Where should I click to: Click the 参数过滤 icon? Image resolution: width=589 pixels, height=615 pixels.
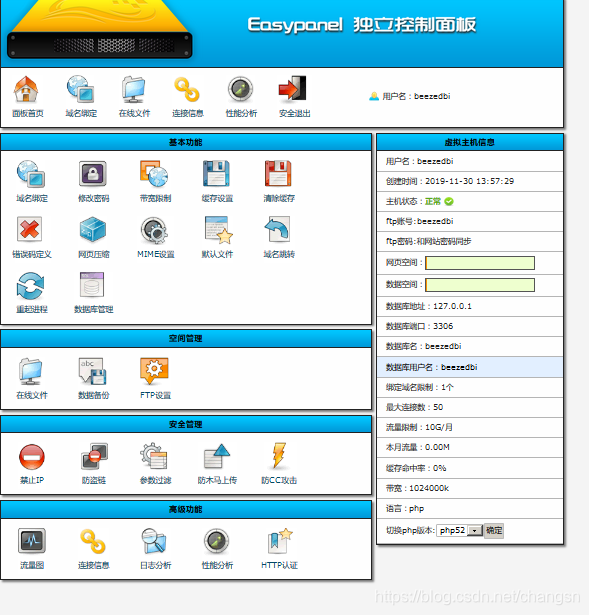tap(154, 456)
